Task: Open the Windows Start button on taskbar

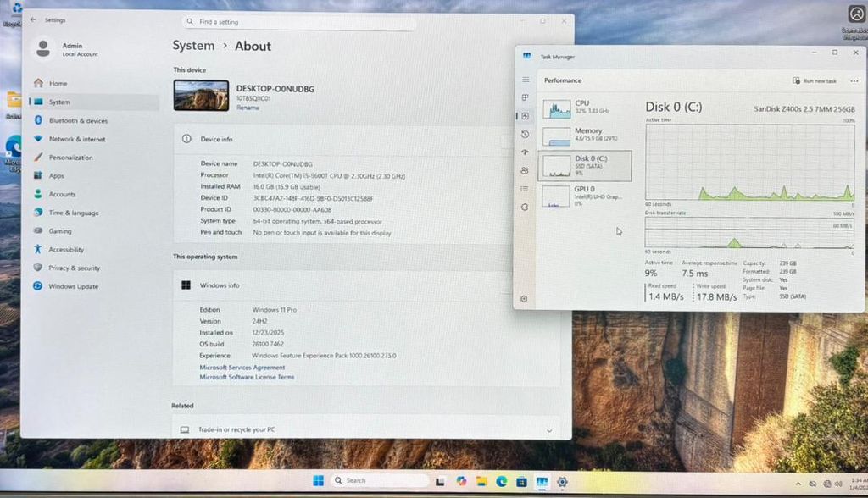Action: tap(318, 480)
